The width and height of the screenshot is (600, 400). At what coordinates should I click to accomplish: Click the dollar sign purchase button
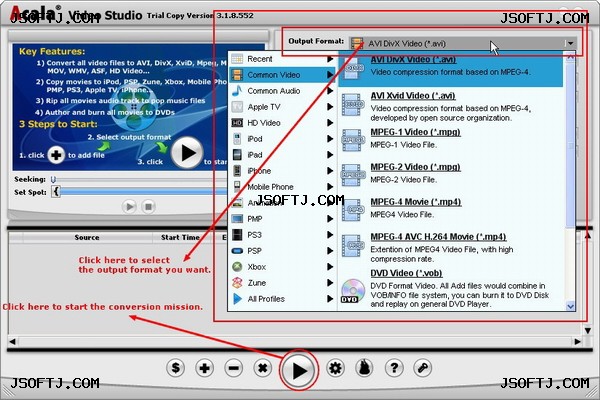[176, 368]
